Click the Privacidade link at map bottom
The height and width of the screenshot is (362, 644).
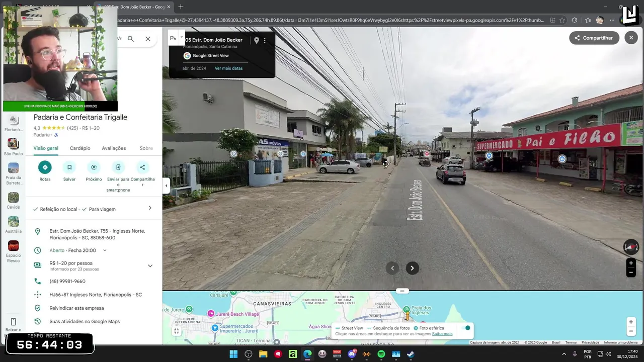point(590,342)
